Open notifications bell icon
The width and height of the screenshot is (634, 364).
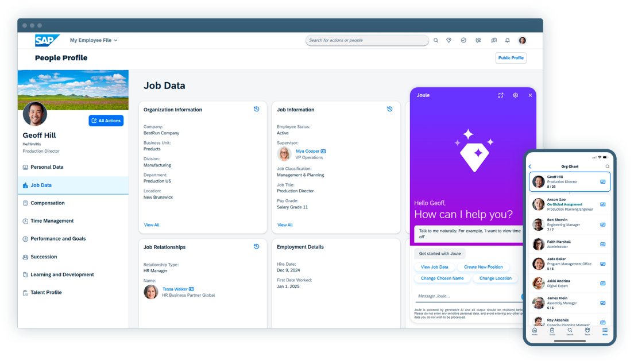tap(507, 40)
